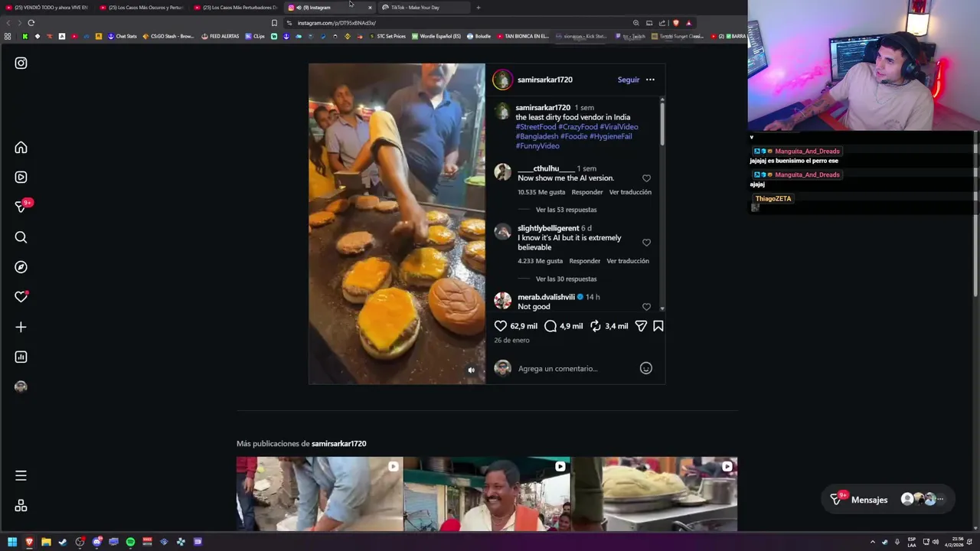Like the slightlybelligerent comment
Screen dimensions: 980x551
646,243
